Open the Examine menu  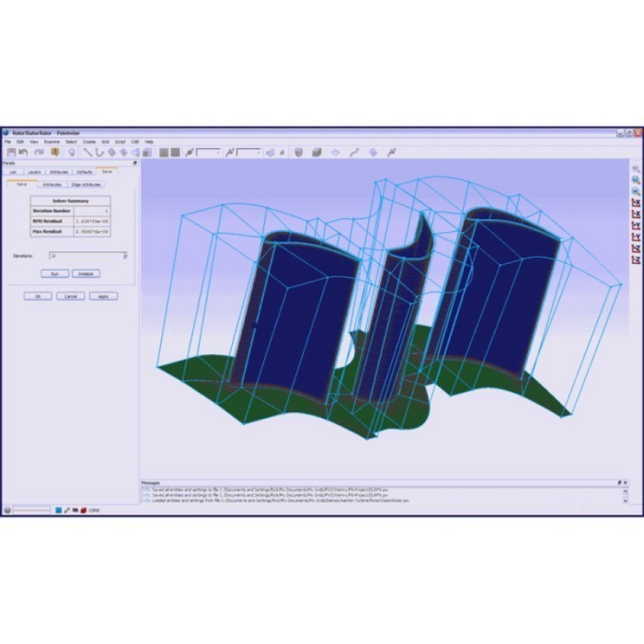[52, 142]
